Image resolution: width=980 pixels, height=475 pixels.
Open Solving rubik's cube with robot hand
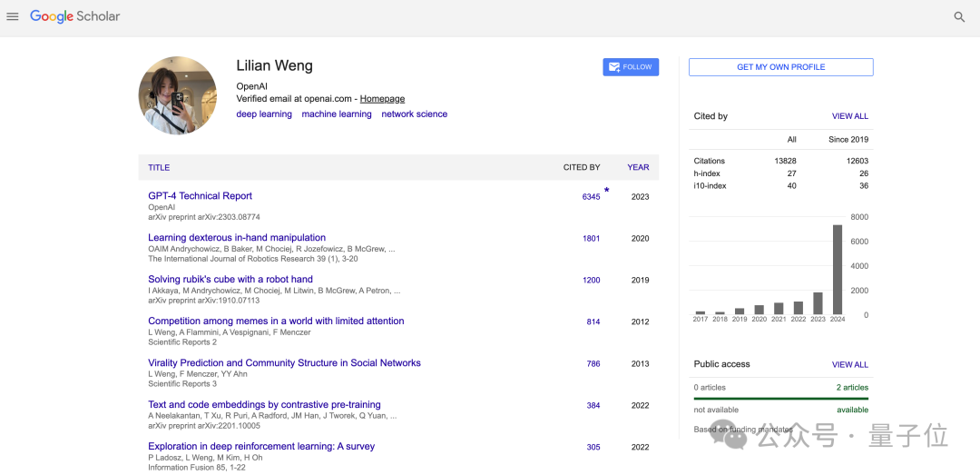(x=230, y=280)
